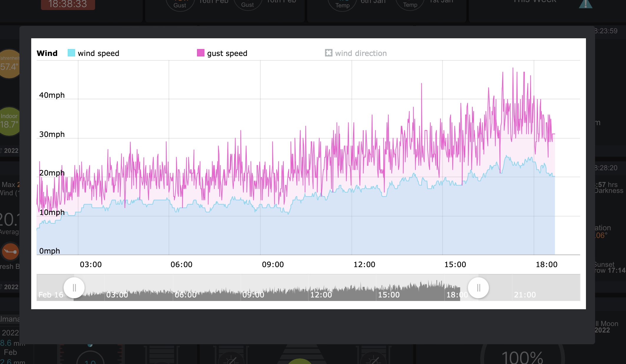Click the right range slider handle

coord(478,288)
